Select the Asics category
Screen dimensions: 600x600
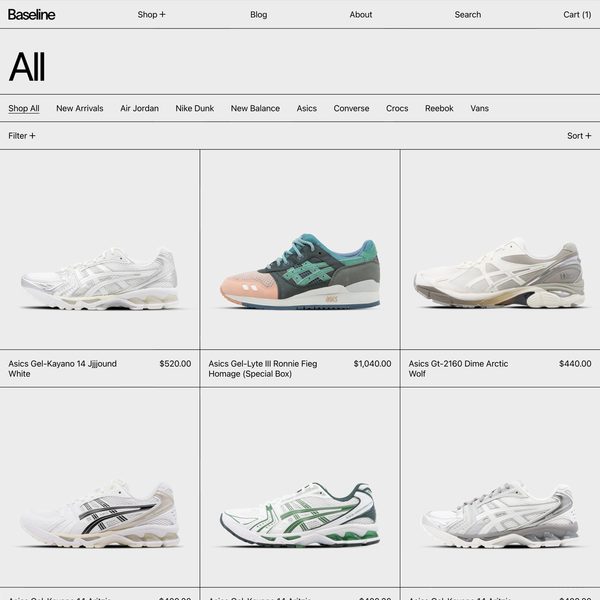tap(307, 108)
